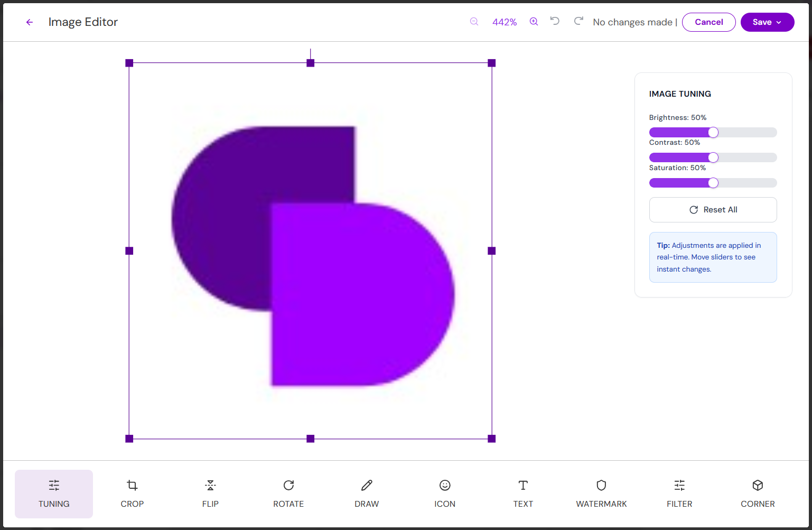This screenshot has height=530, width=812.
Task: Open the Watermark shield tool
Action: coord(601,494)
